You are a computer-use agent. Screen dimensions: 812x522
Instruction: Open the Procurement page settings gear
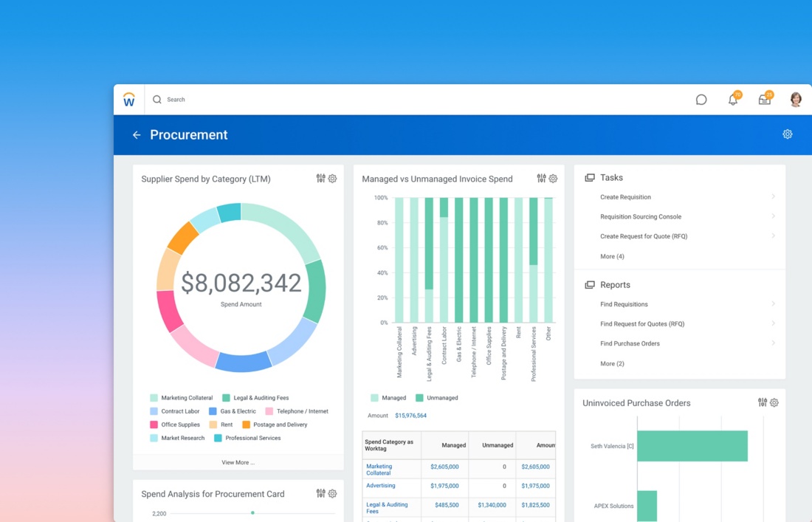click(787, 134)
